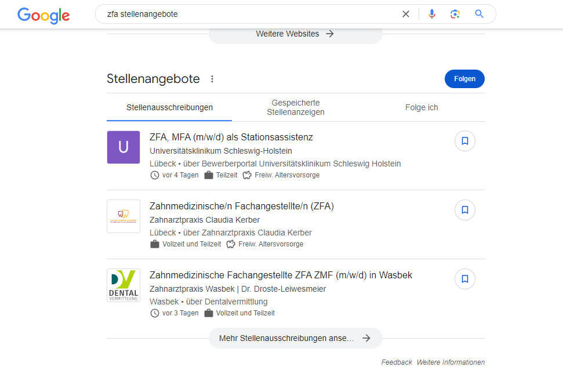Select the Stellenausschreibungen tab
The image size is (563, 392).
point(169,107)
